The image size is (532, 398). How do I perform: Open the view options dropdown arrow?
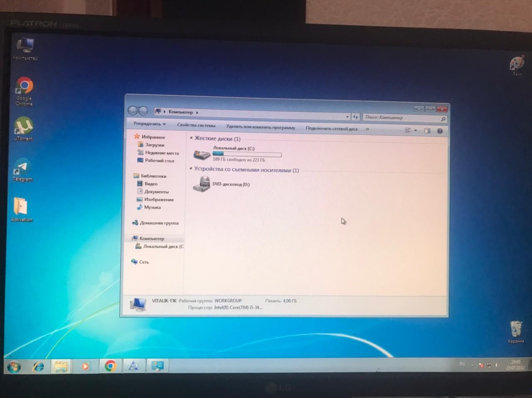click(415, 131)
